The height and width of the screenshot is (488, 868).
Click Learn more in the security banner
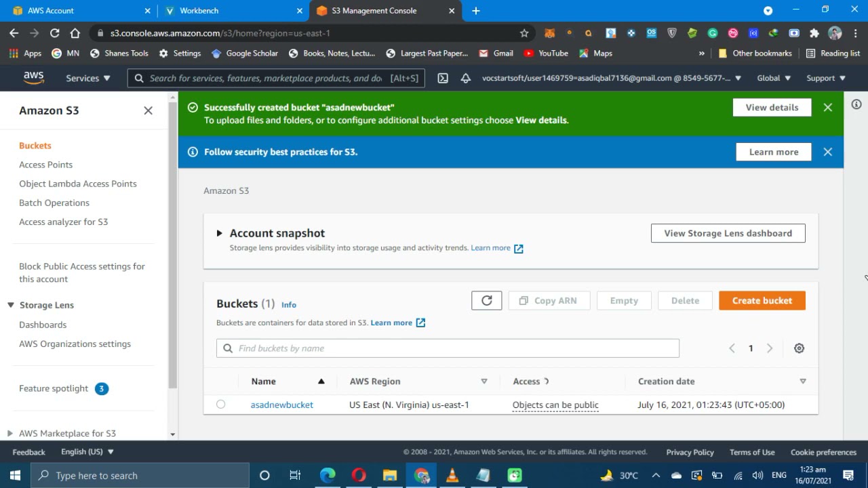tap(774, 152)
